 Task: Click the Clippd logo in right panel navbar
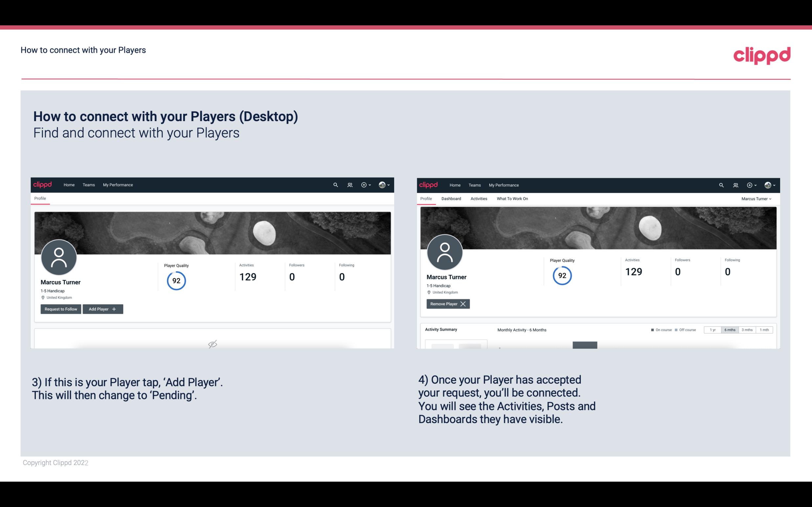click(428, 184)
